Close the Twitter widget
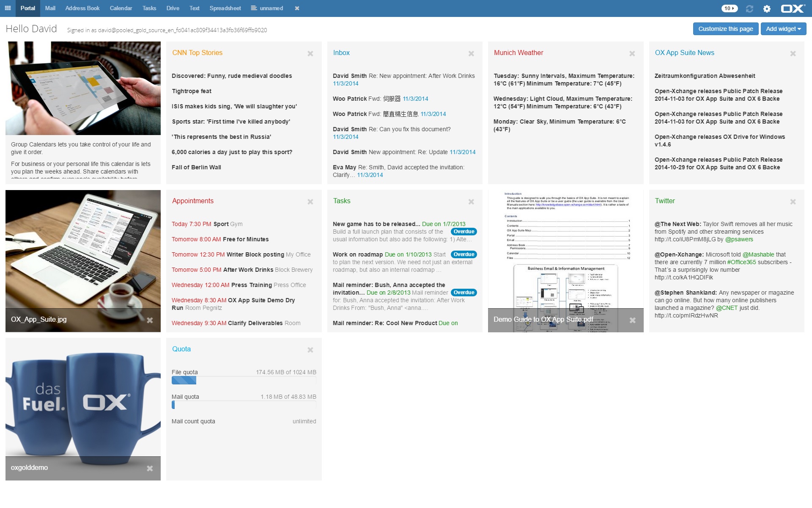Viewport: 812px width, 508px height. point(793,202)
